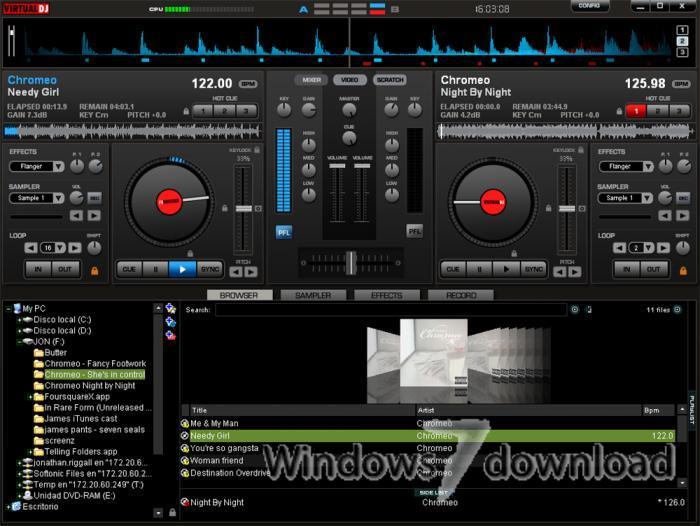This screenshot has height=526, width=700.
Task: Click left deck sampler REC button
Action: [94, 198]
